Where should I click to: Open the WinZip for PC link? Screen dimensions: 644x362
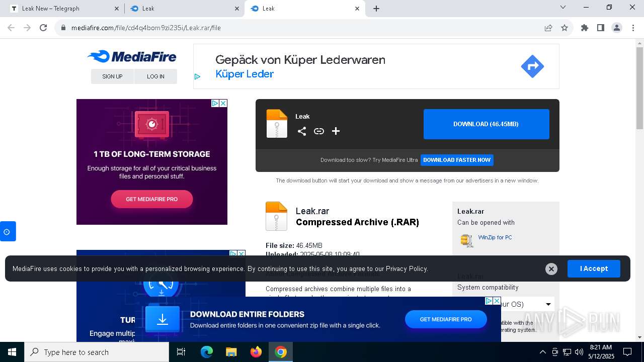[495, 237]
